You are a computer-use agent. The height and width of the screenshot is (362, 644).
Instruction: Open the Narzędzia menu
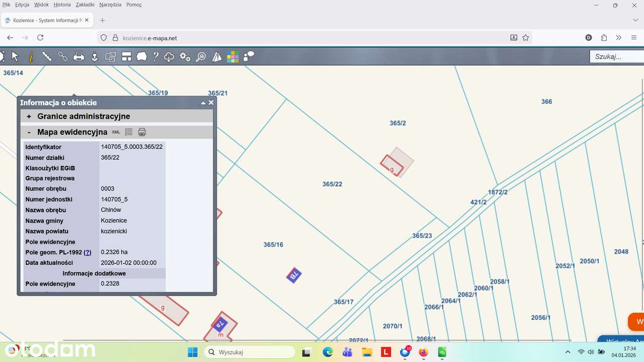click(x=110, y=5)
